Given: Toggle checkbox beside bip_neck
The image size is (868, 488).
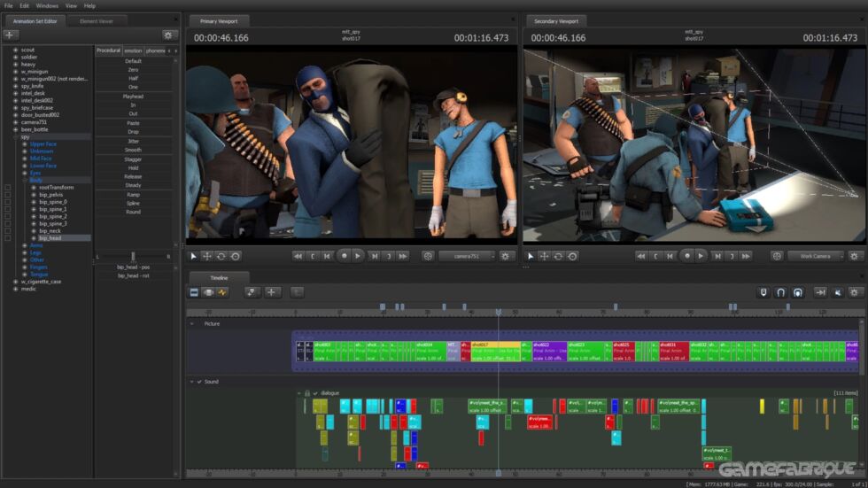Looking at the screenshot, I should [x=8, y=231].
